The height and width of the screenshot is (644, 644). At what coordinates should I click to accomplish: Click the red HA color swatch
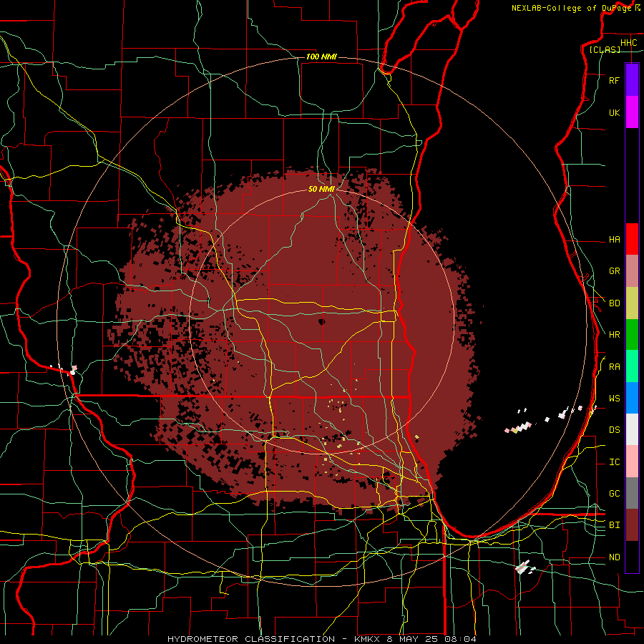point(632,239)
